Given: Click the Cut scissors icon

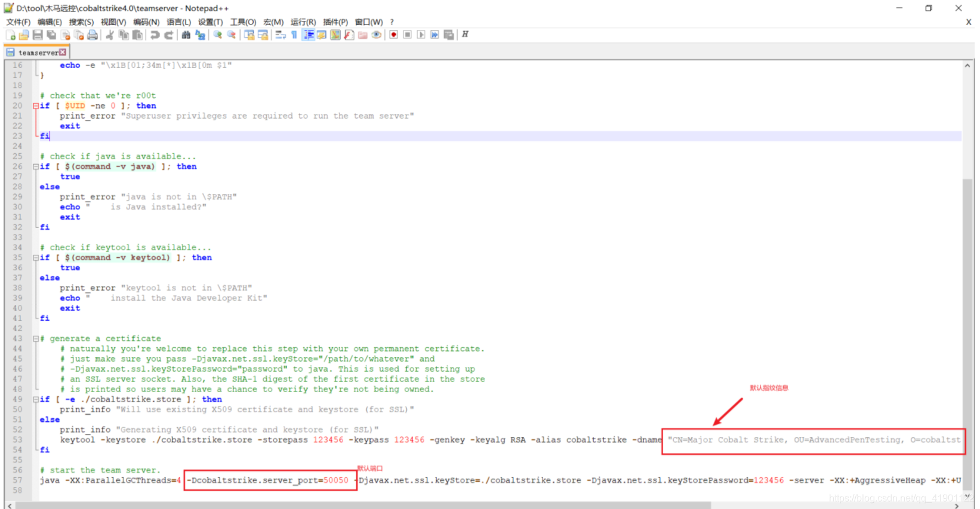Looking at the screenshot, I should [x=110, y=35].
